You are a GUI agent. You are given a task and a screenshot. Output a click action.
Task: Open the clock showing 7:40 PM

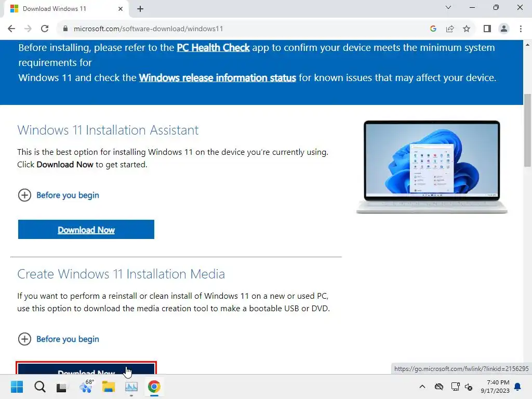click(x=495, y=387)
